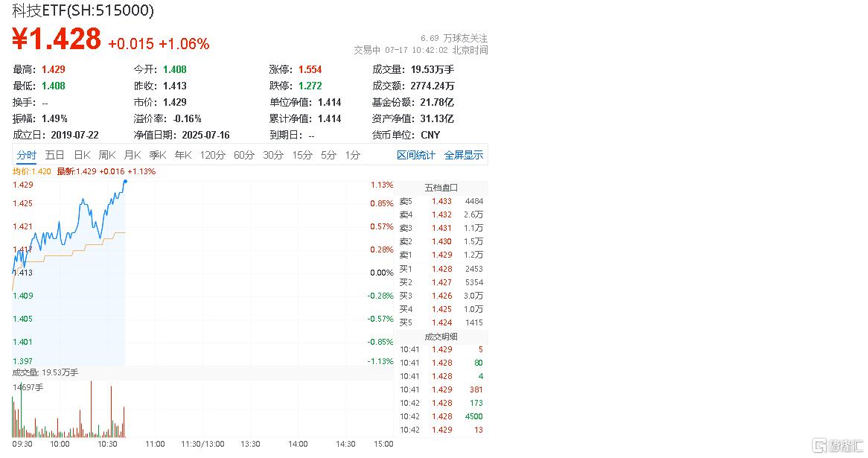868x458 pixels.
Task: Click the latest price dot on chart line
Action: (126, 181)
